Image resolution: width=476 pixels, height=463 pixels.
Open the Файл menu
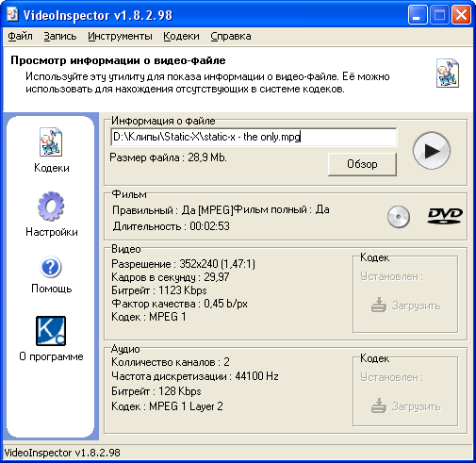coord(20,36)
